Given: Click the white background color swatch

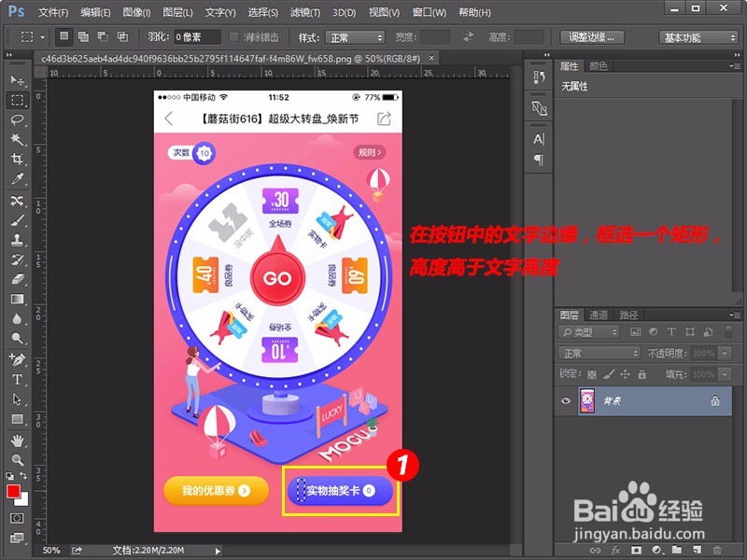Looking at the screenshot, I should 24,500.
